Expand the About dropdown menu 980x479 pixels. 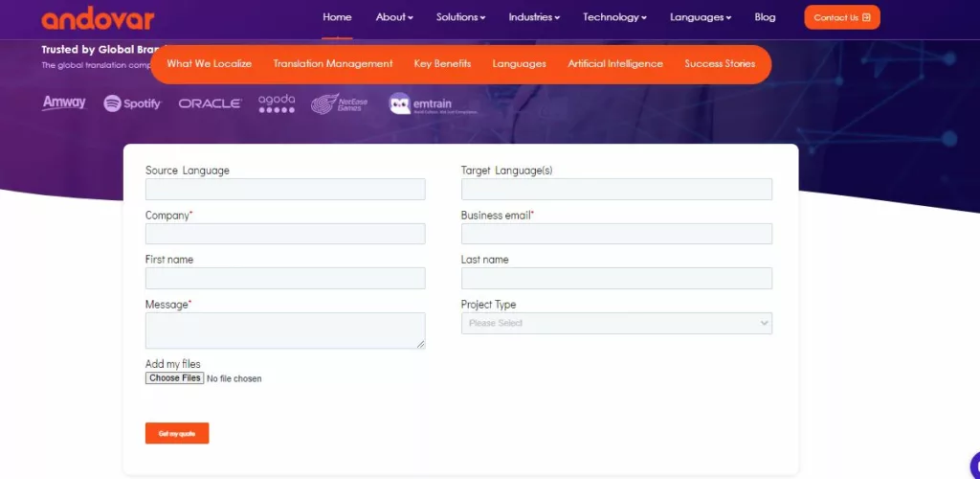point(394,17)
